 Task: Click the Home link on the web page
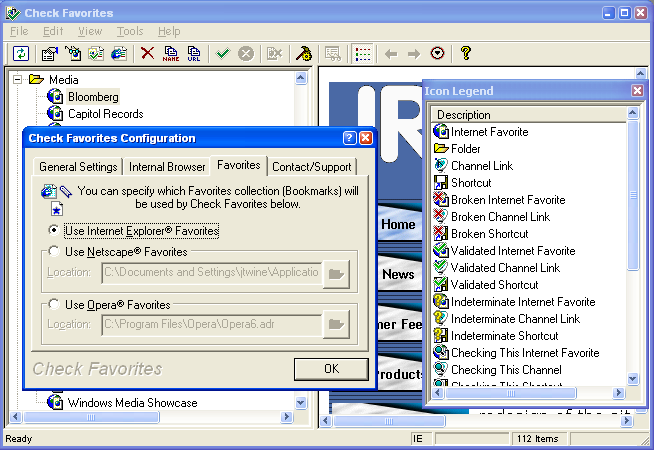[398, 224]
